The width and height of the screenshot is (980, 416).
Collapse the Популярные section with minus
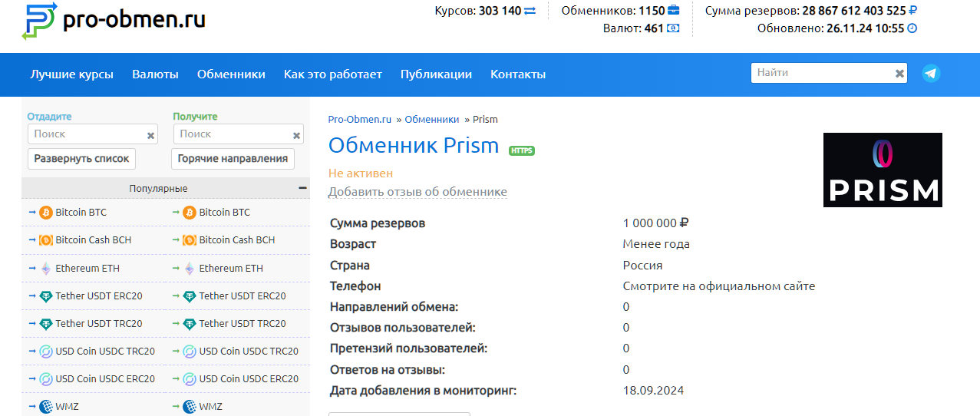click(302, 188)
